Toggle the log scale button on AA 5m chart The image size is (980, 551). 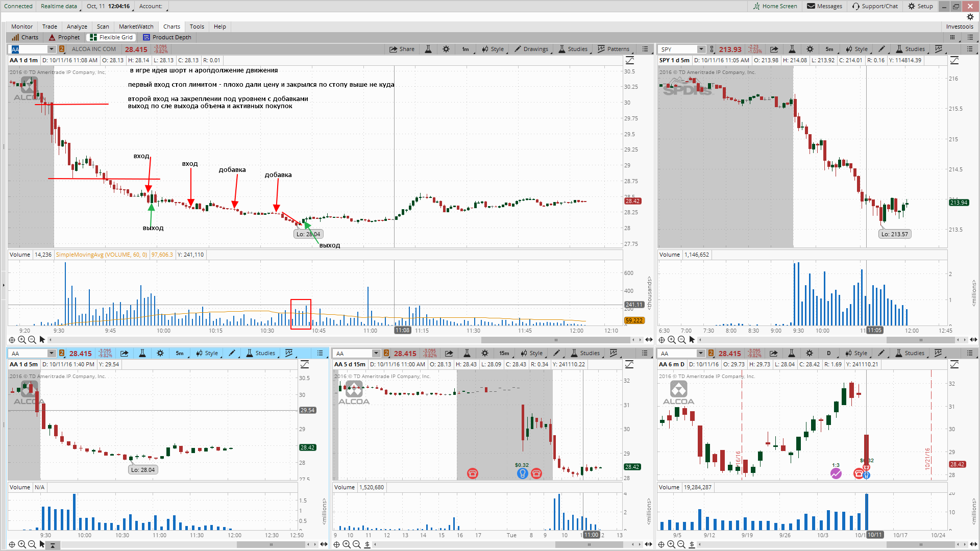click(x=305, y=364)
